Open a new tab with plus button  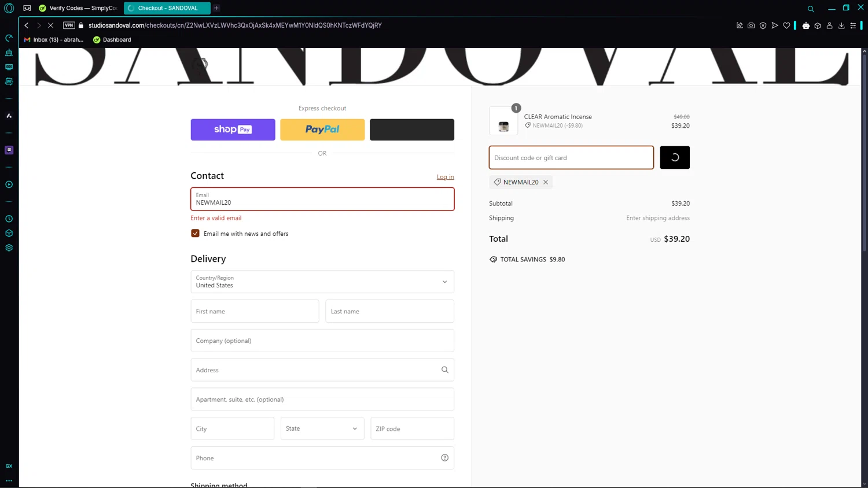[x=216, y=8]
